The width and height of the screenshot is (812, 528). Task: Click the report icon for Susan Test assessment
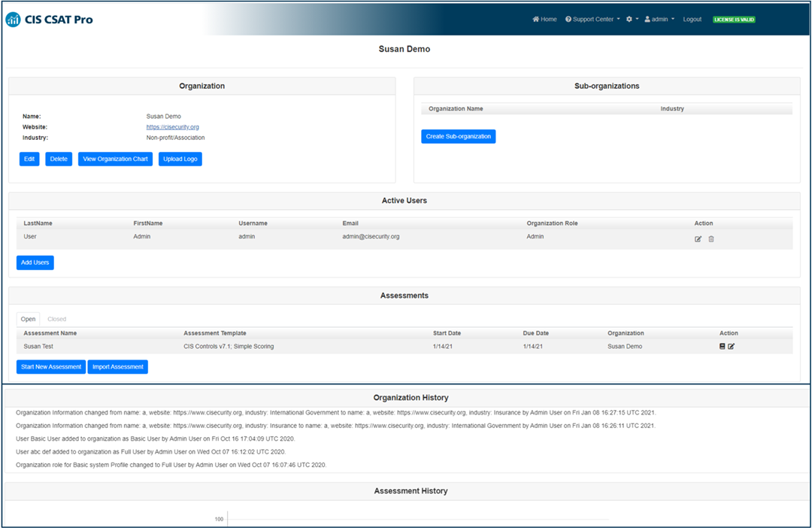click(x=721, y=346)
